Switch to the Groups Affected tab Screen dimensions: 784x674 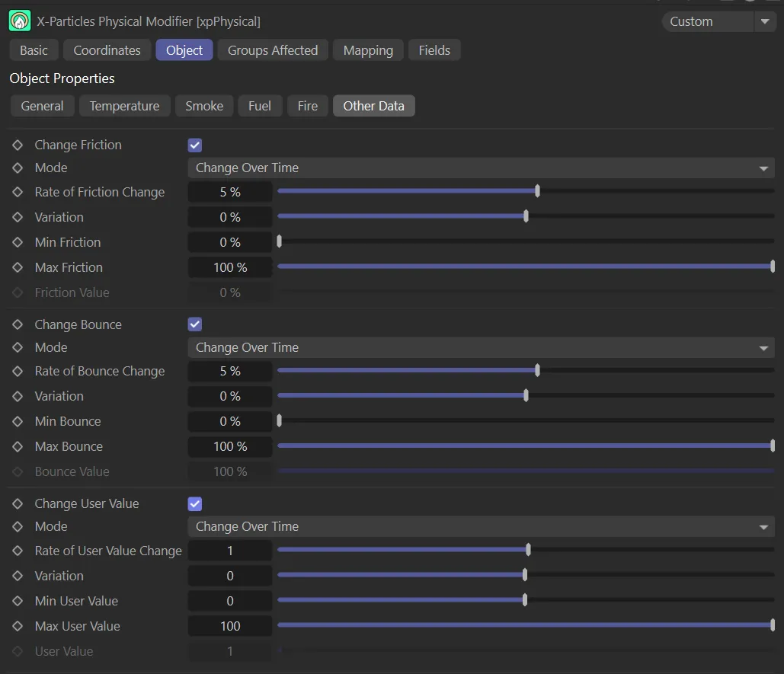[x=273, y=50]
